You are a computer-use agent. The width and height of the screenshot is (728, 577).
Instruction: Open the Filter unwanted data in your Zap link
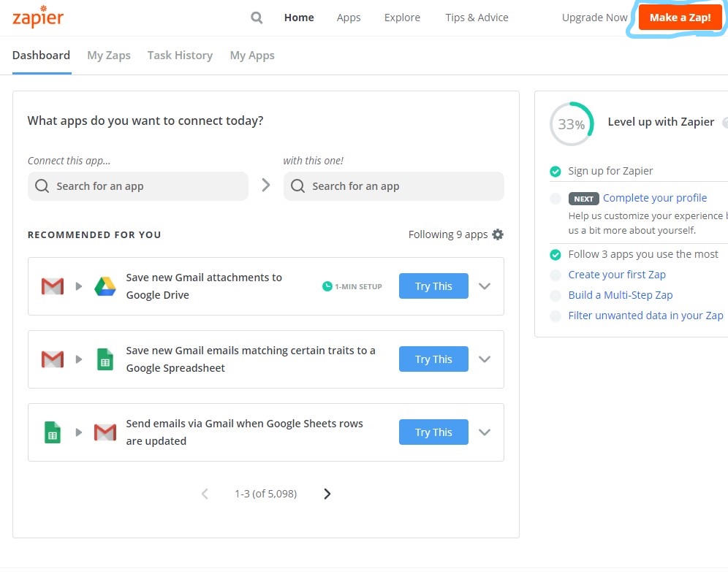(x=646, y=316)
